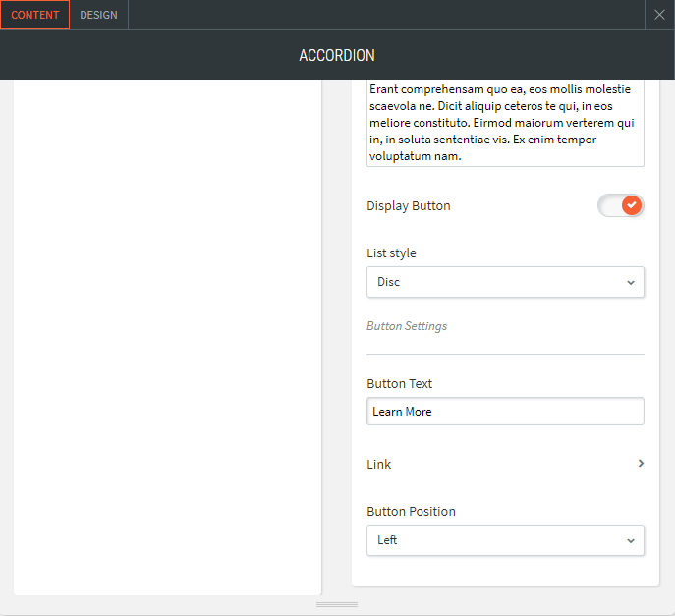Click the Button Text label
The height and width of the screenshot is (616, 675).
[399, 384]
